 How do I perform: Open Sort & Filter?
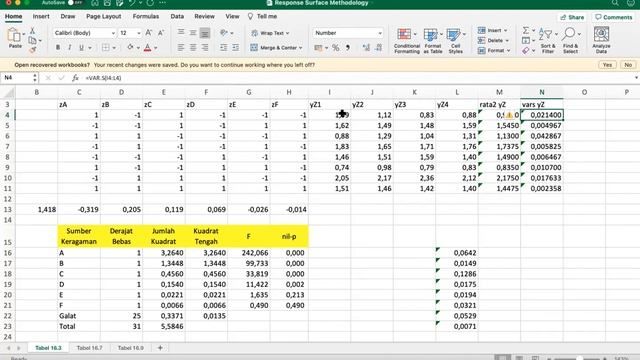pyautogui.click(x=548, y=40)
